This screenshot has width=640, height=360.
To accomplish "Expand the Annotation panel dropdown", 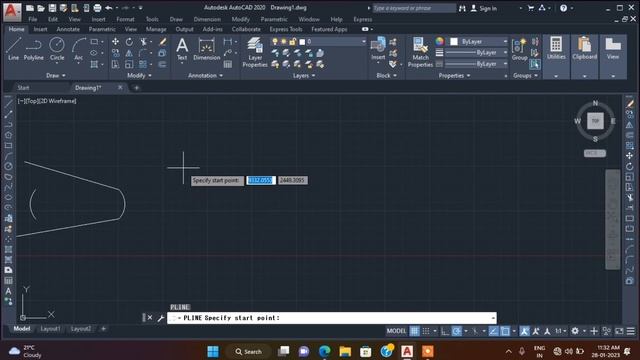I will tap(205, 76).
